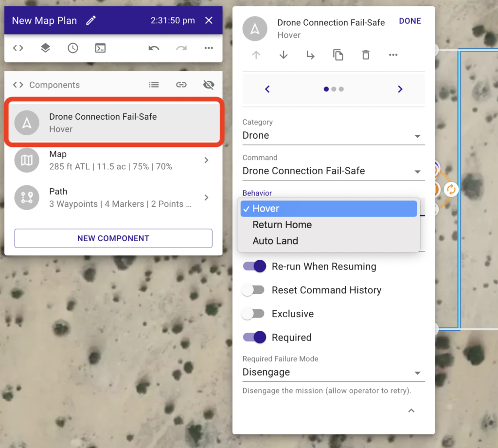Open the Required Failure Mode dropdown

pyautogui.click(x=333, y=373)
